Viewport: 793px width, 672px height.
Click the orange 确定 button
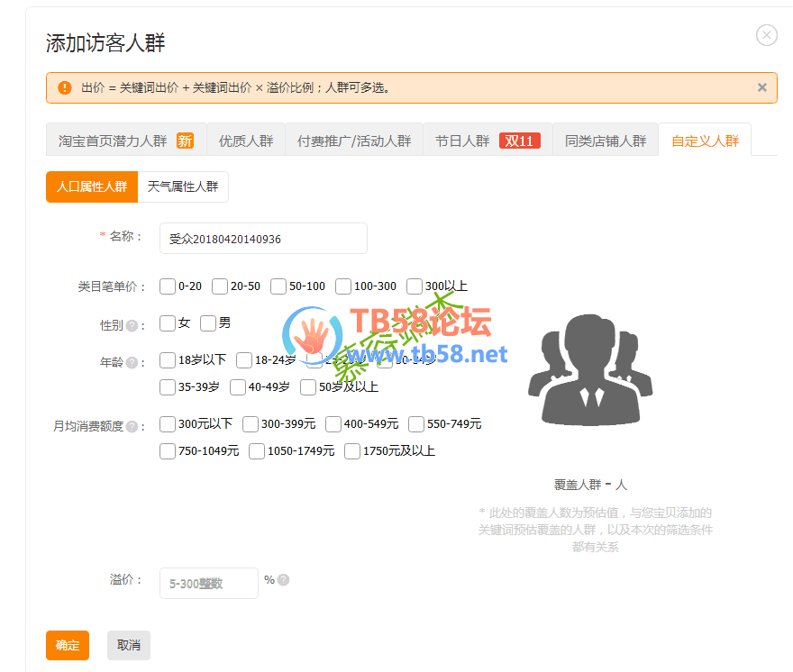click(68, 645)
